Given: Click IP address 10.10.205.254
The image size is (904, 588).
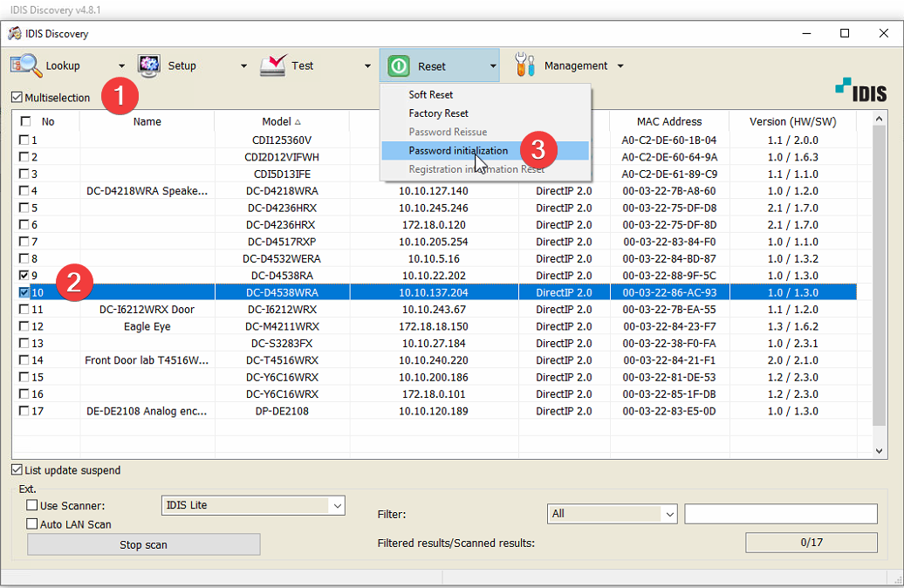Looking at the screenshot, I should pyautogui.click(x=434, y=242).
